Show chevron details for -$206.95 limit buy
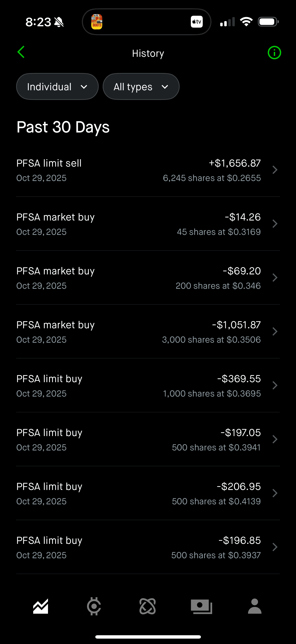This screenshot has width=296, height=644. pyautogui.click(x=275, y=493)
